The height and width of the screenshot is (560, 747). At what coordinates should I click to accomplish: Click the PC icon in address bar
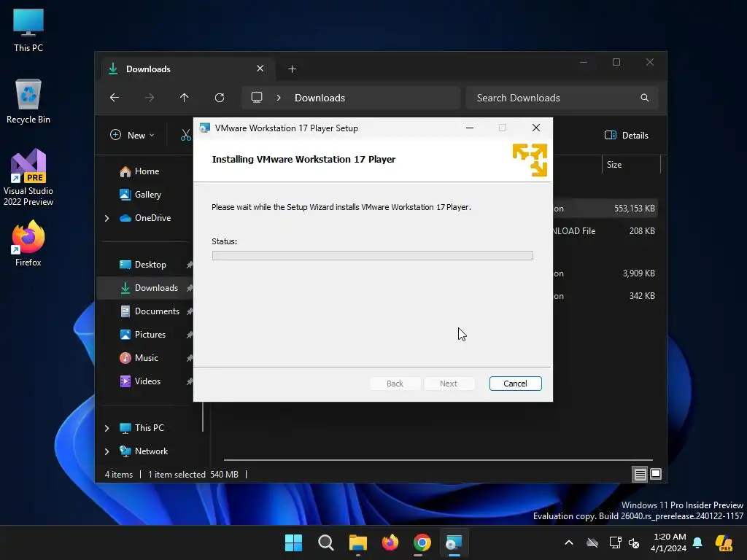[x=257, y=98]
